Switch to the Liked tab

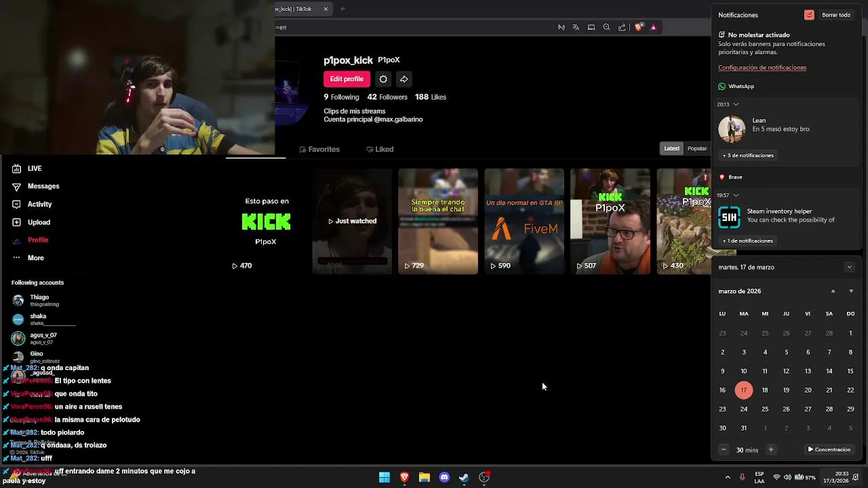click(380, 149)
